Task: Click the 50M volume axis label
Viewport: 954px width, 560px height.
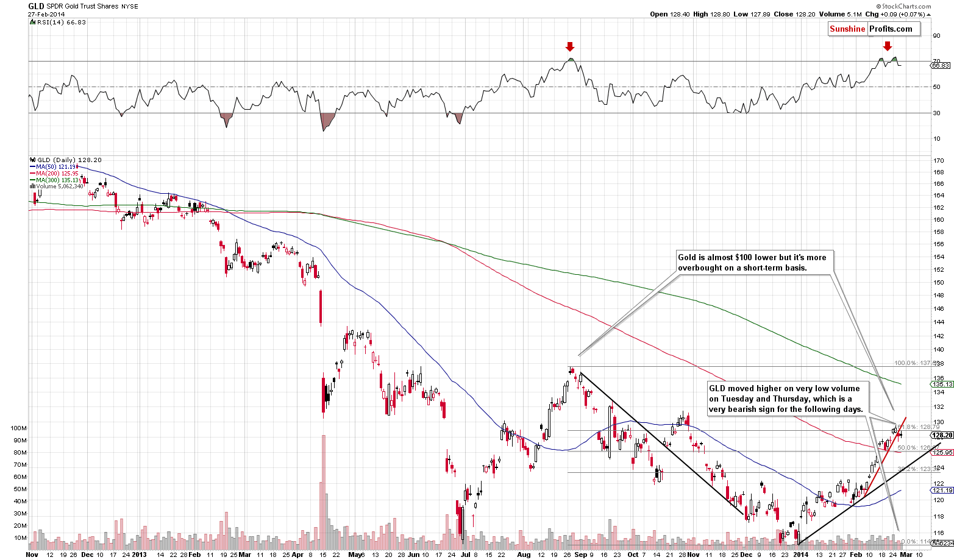Action: coord(21,489)
